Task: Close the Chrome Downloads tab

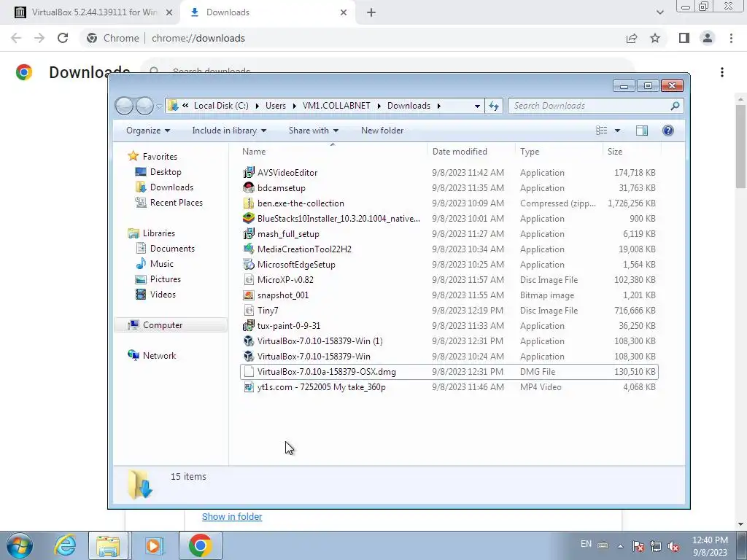Action: pyautogui.click(x=344, y=12)
